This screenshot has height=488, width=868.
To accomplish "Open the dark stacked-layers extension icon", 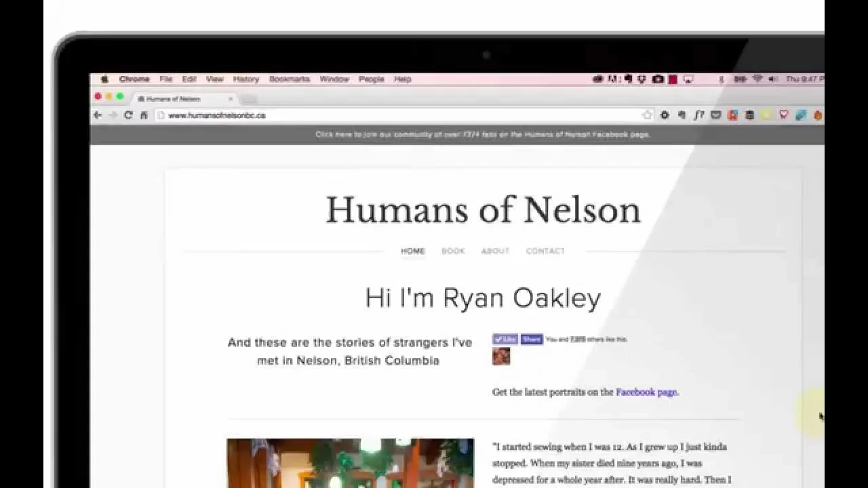I will pyautogui.click(x=749, y=115).
